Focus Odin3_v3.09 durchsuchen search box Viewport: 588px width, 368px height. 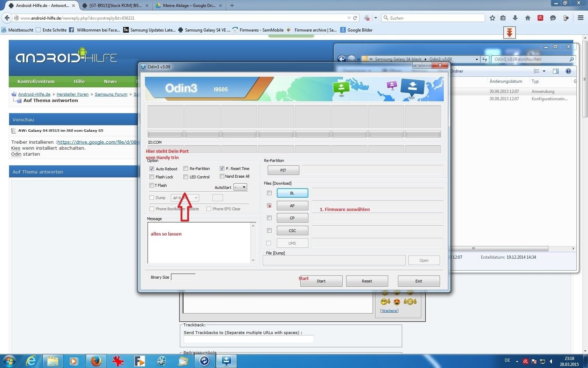533,59
